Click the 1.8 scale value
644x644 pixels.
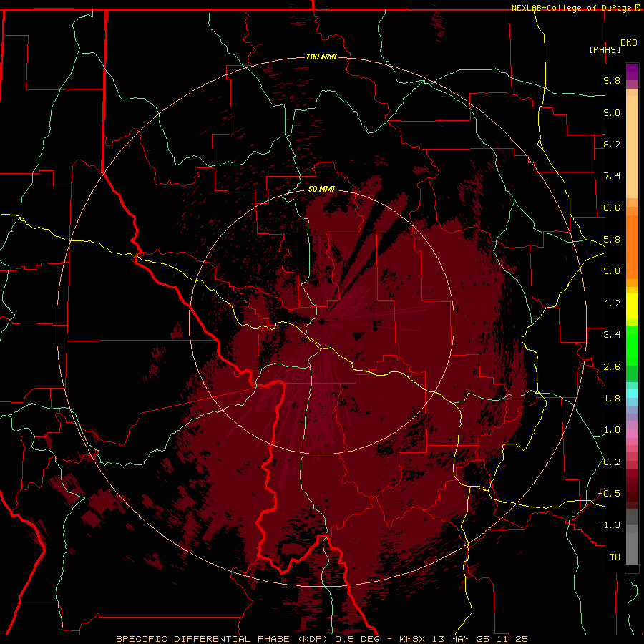[612, 399]
